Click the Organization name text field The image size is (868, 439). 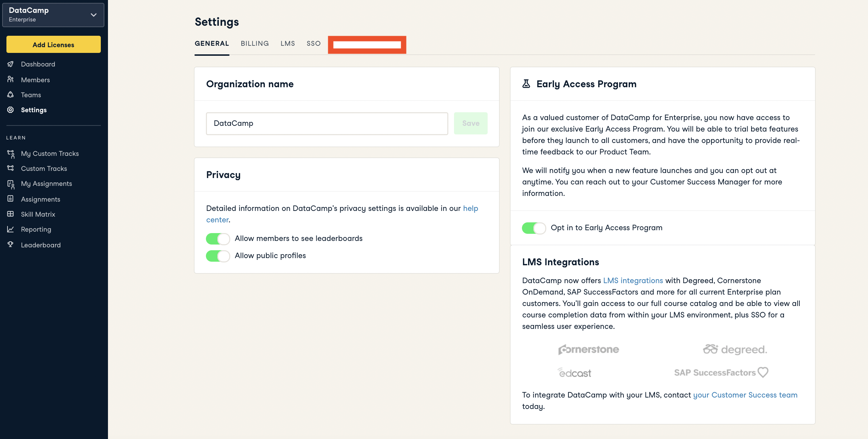point(327,123)
